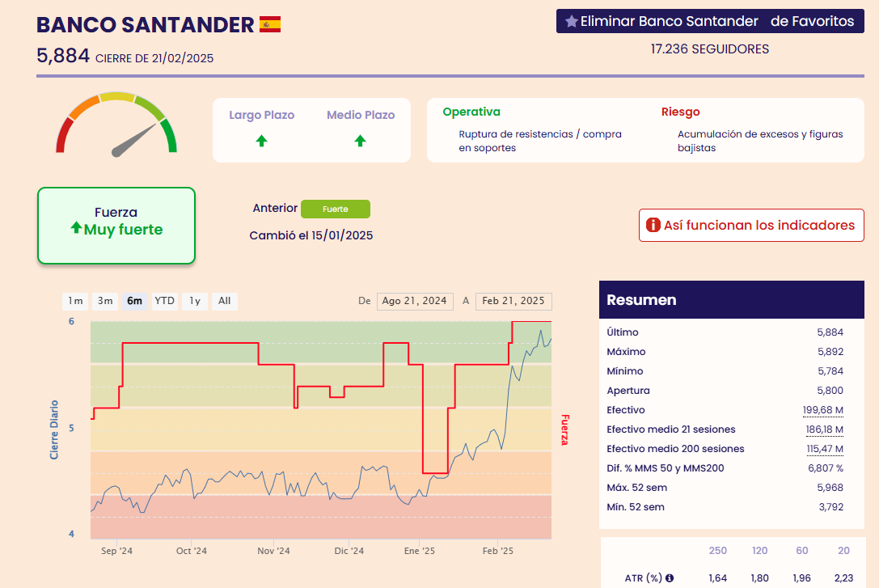The width and height of the screenshot is (879, 588).
Task: Click the 115,47 M average value
Action: click(x=825, y=449)
